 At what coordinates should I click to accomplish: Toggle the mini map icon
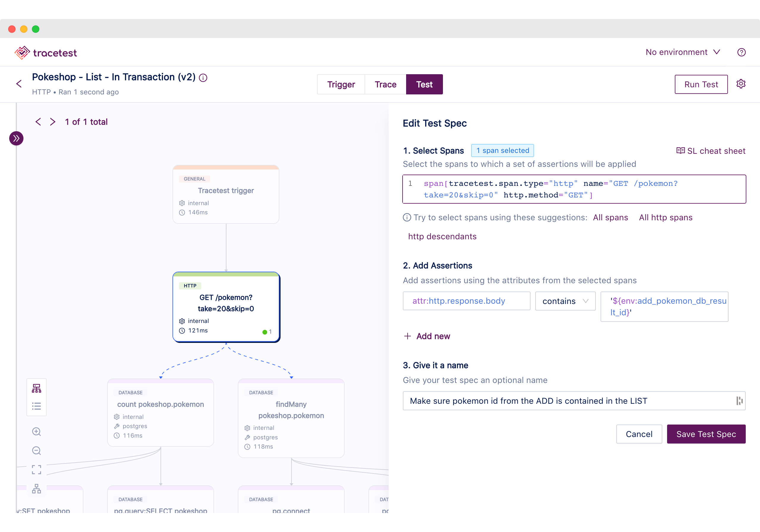pos(37,489)
